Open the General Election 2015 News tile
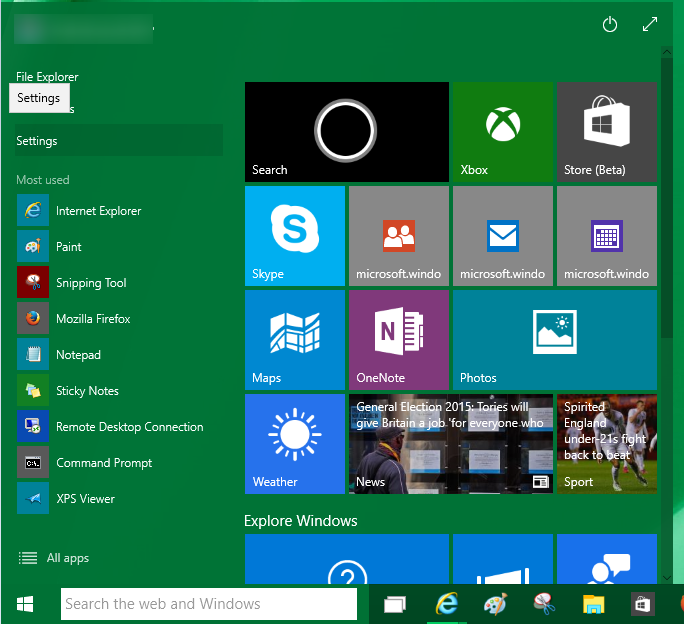Image resolution: width=684 pixels, height=624 pixels. [451, 444]
